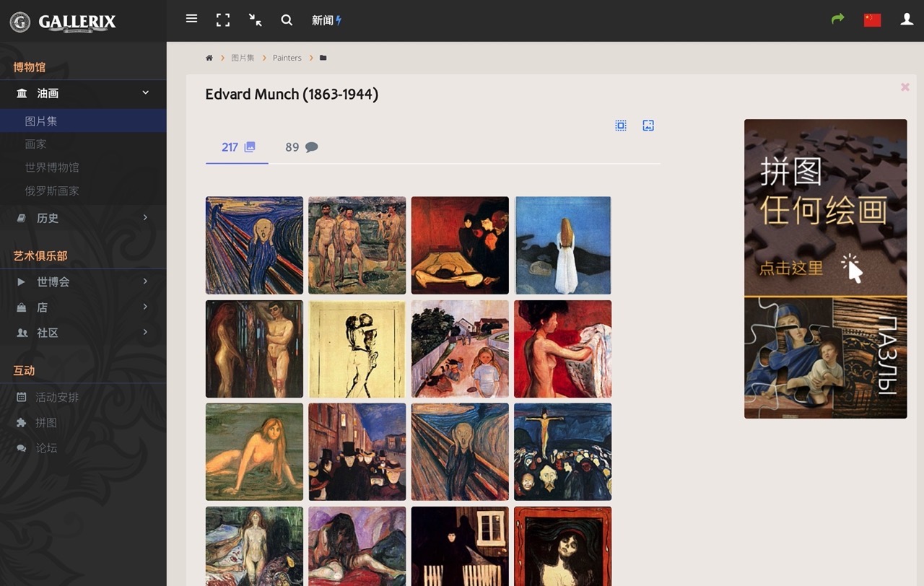This screenshot has width=924, height=586.
Task: Switch to the 217 images tab
Action: click(237, 147)
